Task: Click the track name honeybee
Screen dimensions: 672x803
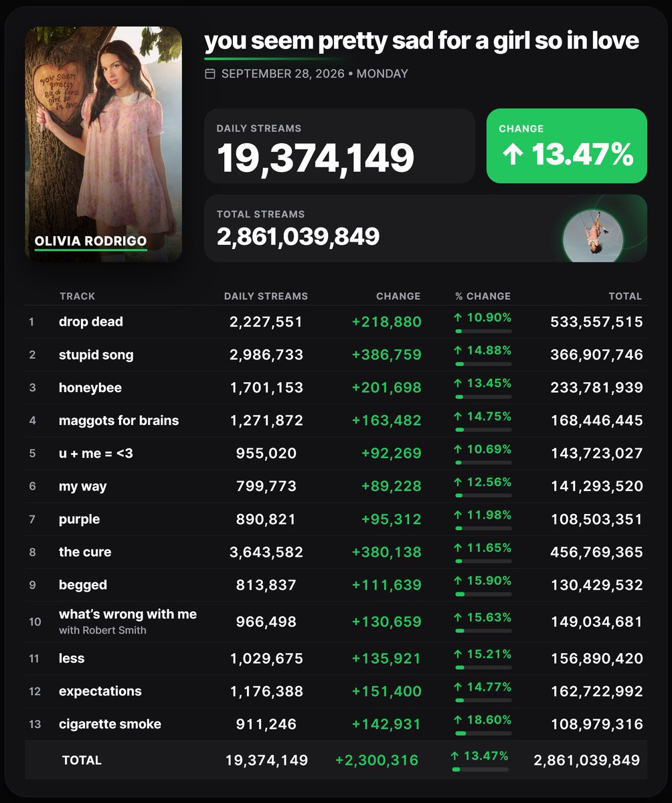Action: [x=90, y=387]
